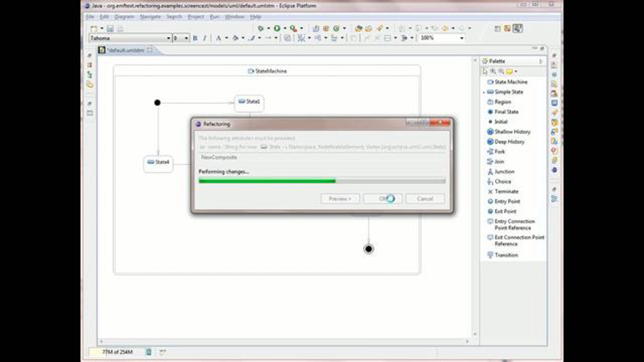The image size is (644, 362).
Task: Select the Fork tool in Palette
Action: (496, 152)
